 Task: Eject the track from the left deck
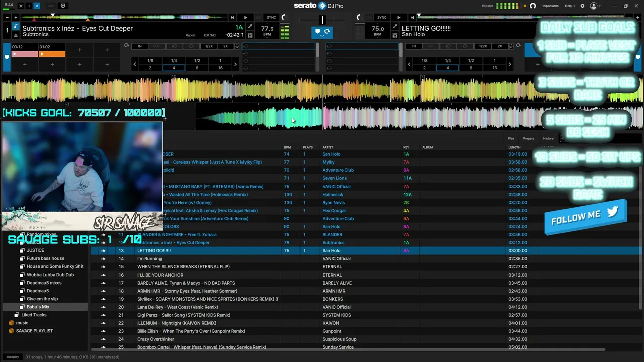coord(16,35)
